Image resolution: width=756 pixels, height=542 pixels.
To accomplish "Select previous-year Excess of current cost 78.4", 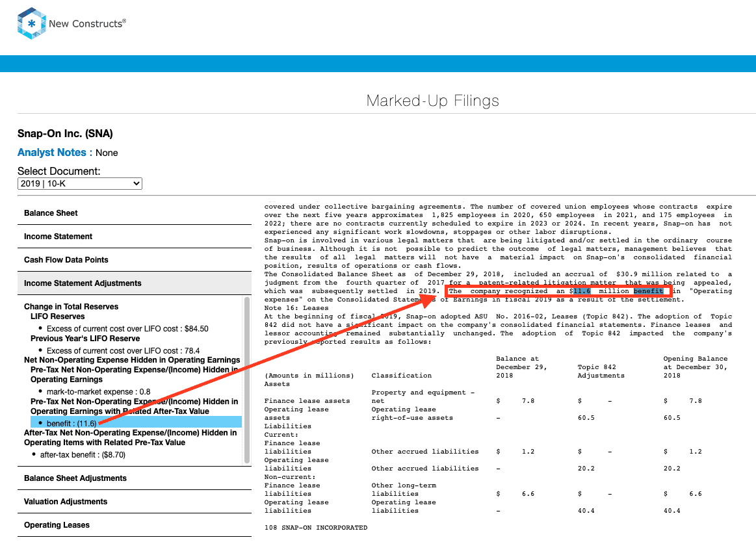I will pyautogui.click(x=123, y=350).
